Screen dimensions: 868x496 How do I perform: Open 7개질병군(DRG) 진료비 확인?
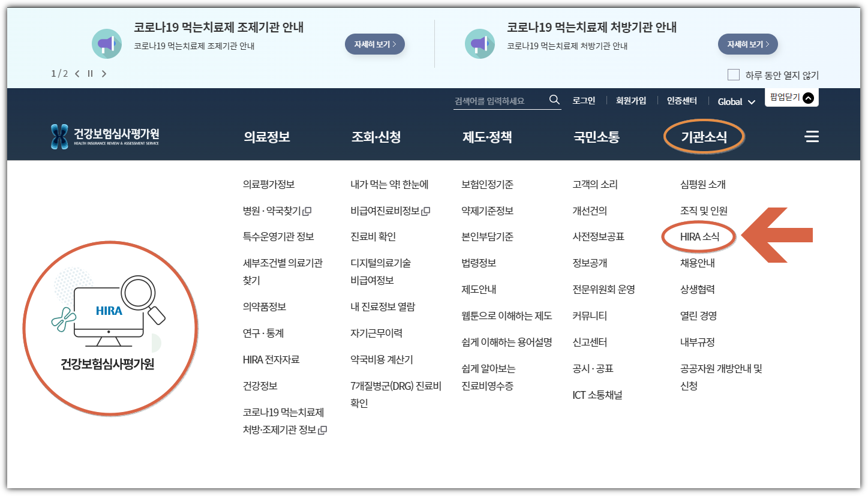point(396,395)
